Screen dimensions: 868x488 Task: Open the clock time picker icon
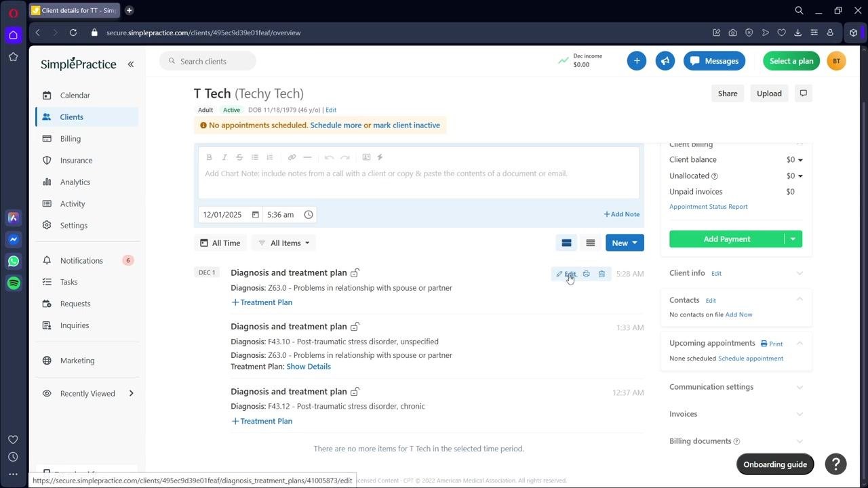309,215
